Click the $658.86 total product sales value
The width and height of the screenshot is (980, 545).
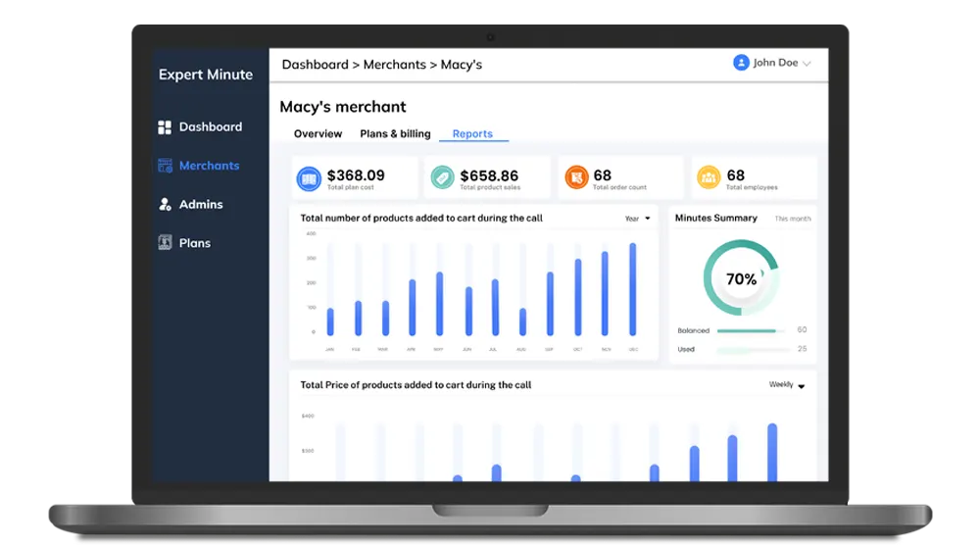click(489, 176)
